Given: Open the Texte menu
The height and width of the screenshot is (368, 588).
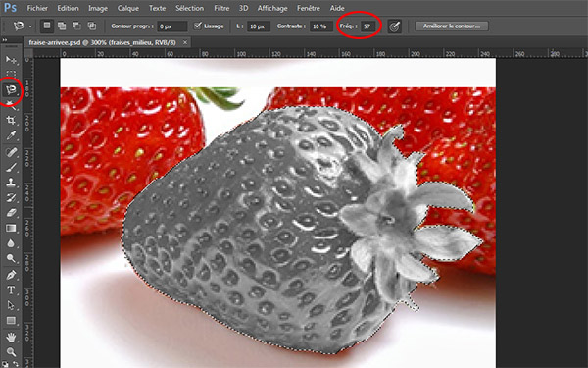Looking at the screenshot, I should [x=158, y=8].
